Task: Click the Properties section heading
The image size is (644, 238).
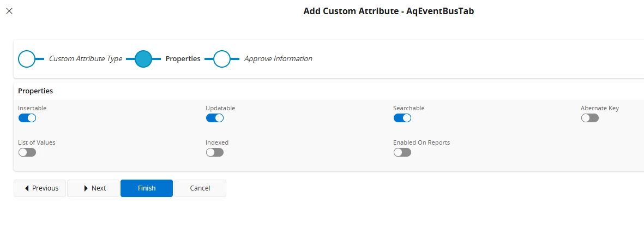Action: point(35,91)
